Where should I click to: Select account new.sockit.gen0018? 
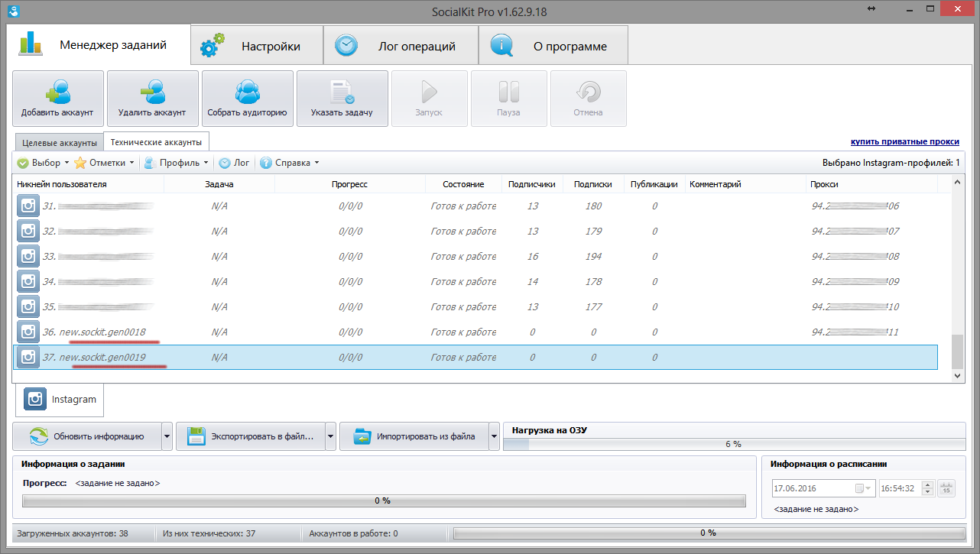coord(102,332)
